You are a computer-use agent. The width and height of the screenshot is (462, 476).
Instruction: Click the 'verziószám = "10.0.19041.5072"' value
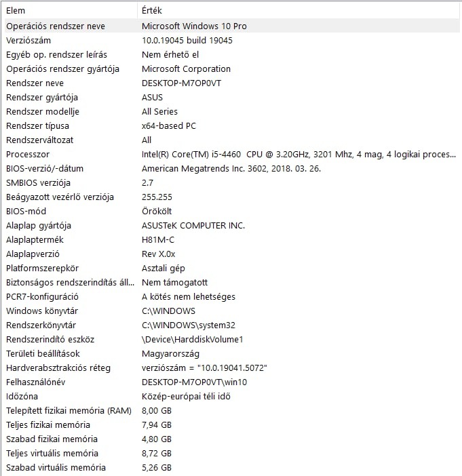[204, 368]
